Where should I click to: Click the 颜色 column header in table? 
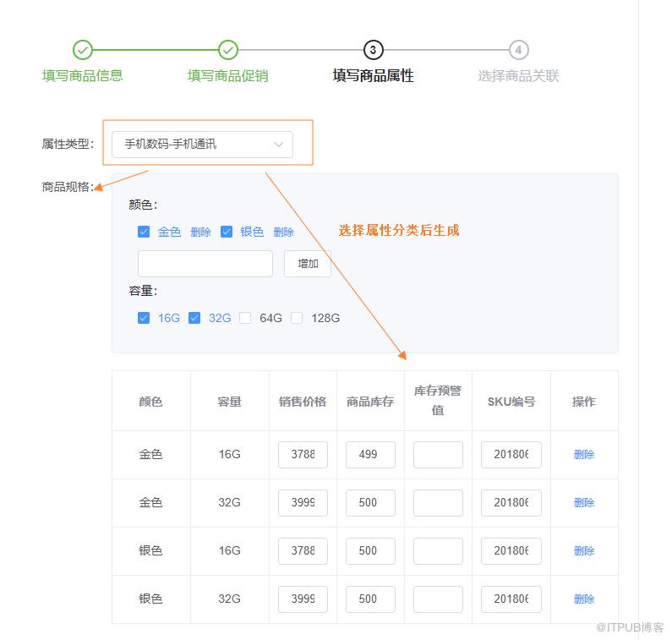click(x=150, y=402)
